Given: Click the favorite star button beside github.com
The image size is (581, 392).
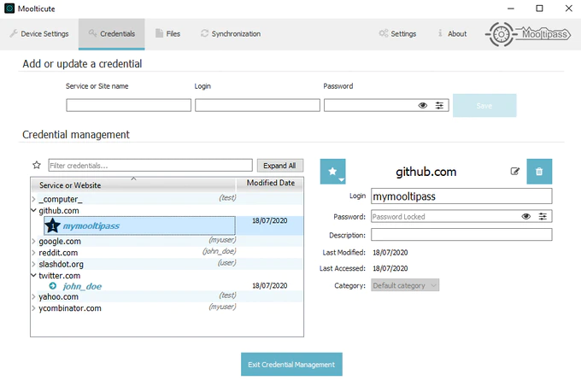Looking at the screenshot, I should pyautogui.click(x=332, y=172).
